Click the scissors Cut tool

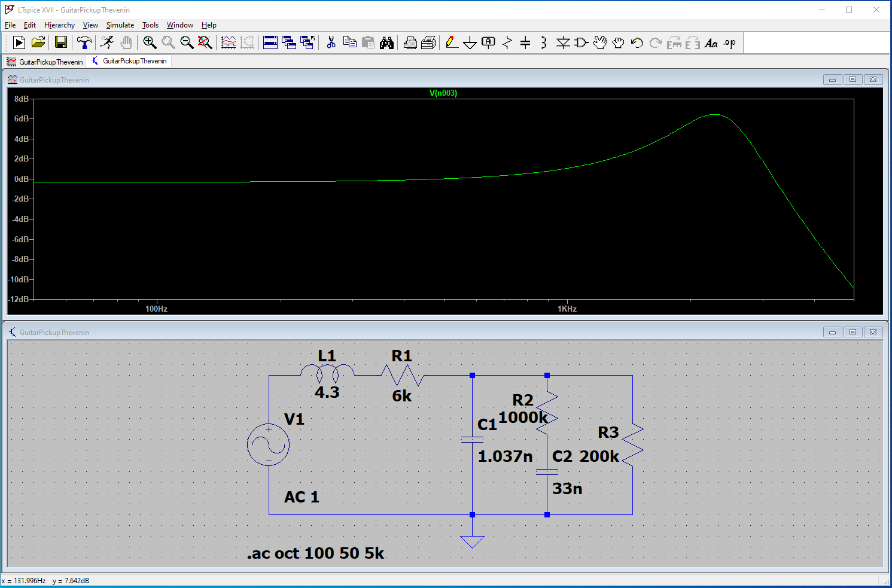(x=331, y=42)
